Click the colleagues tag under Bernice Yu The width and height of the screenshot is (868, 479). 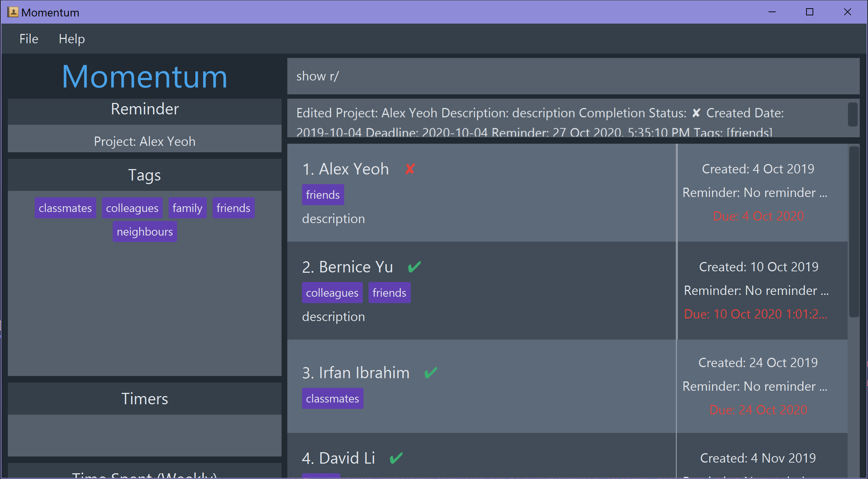click(x=332, y=293)
